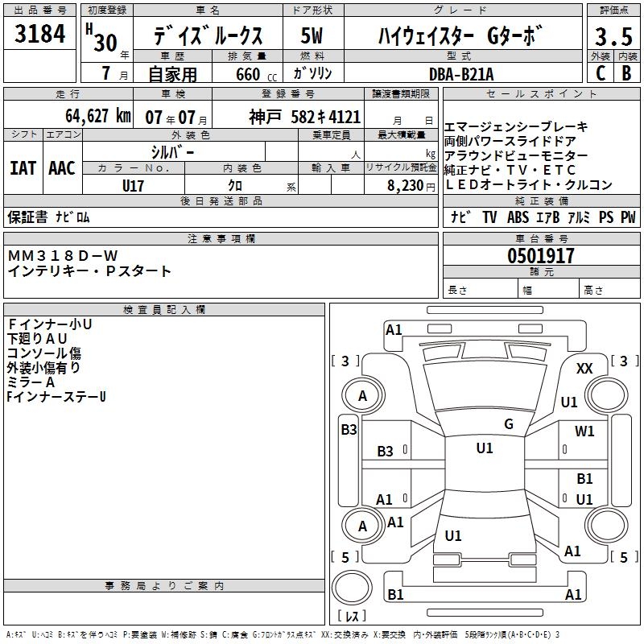Screen dimensions: 644x644
Task: Click fuel type ガソリン
Action: pos(312,73)
